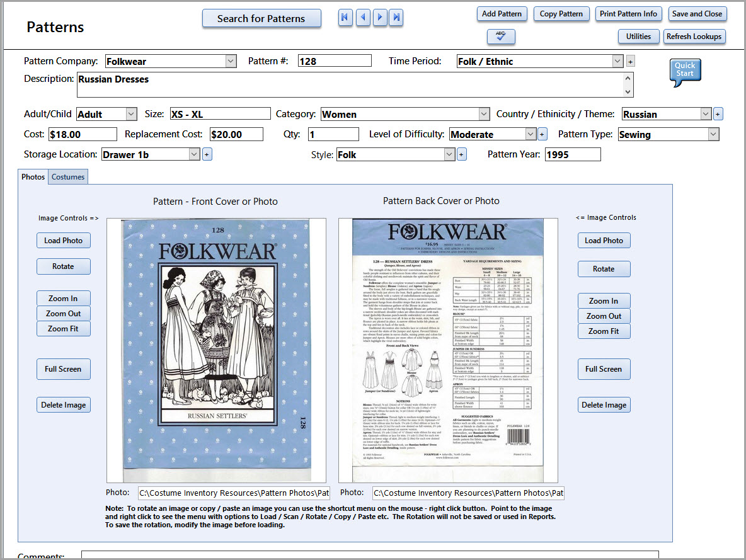Rotate the front cover image
The width and height of the screenshot is (746, 560).
point(63,266)
